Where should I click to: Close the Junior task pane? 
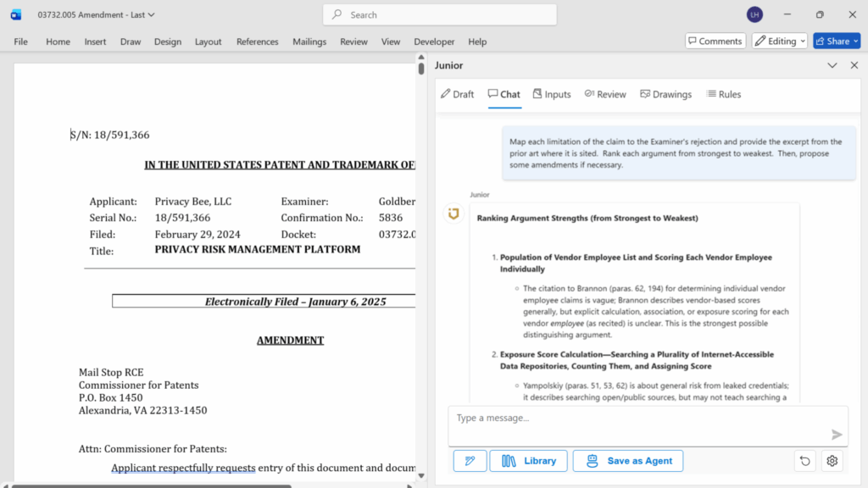[854, 65]
